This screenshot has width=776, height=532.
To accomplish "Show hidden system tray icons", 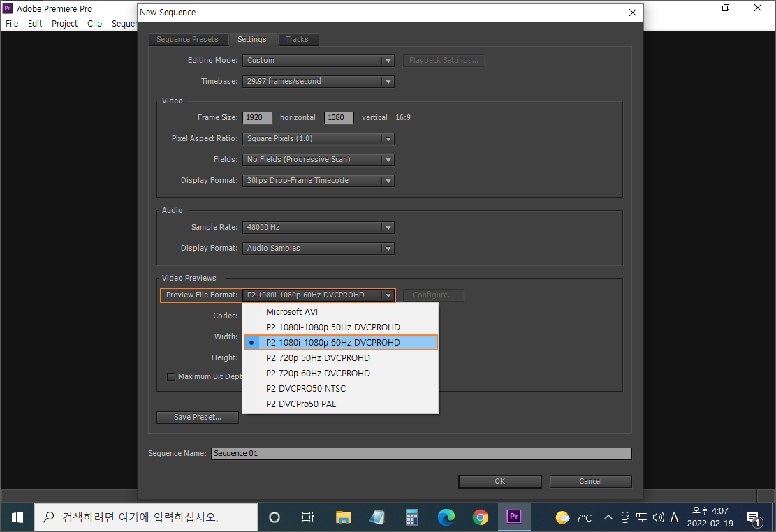I will (608, 517).
